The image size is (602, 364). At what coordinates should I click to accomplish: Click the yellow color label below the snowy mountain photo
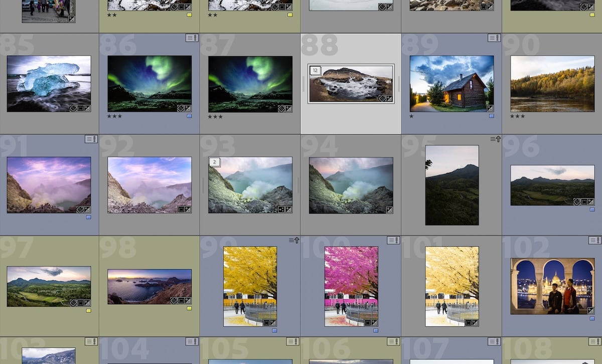click(189, 16)
